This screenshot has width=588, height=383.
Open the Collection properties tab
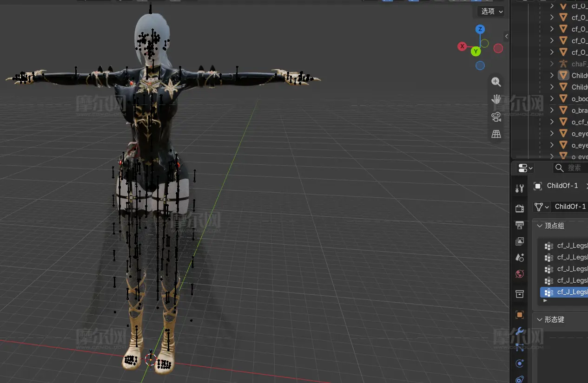pos(520,294)
